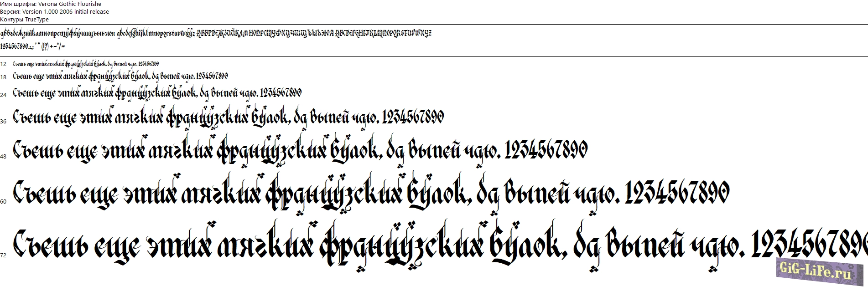The image size is (868, 291).
Task: Click the size label 72
Action: [3, 255]
